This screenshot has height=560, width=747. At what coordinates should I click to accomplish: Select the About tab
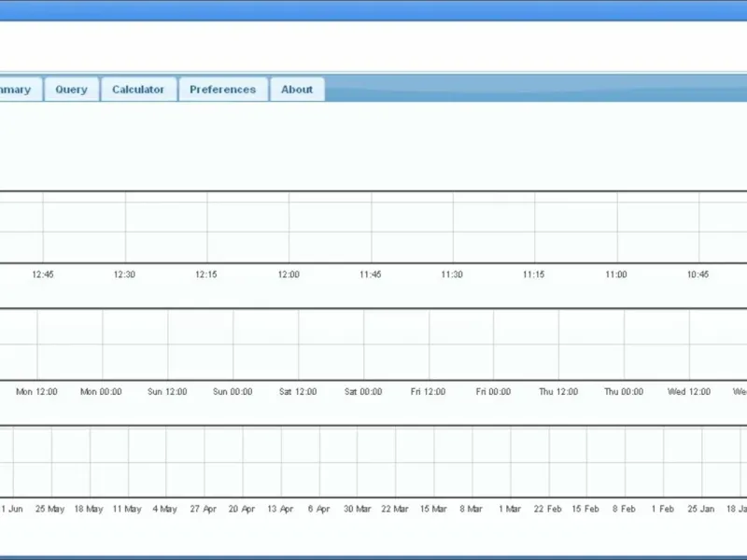[x=297, y=89]
